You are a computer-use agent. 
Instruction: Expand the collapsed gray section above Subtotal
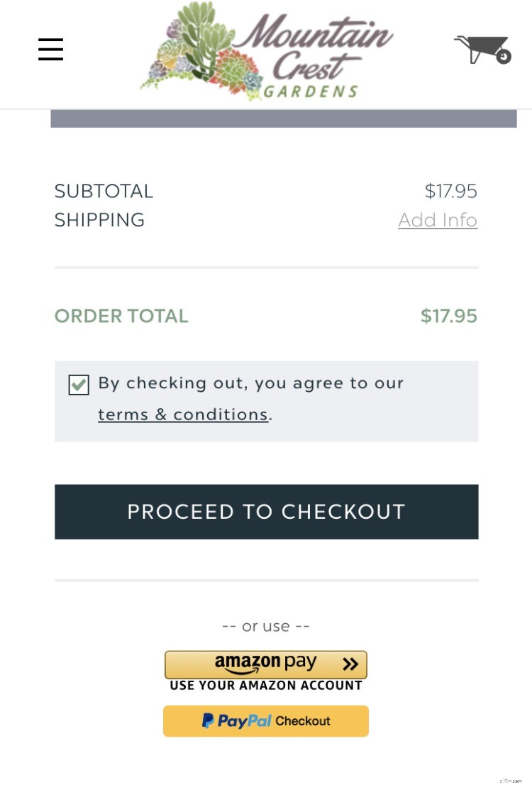coord(284,119)
